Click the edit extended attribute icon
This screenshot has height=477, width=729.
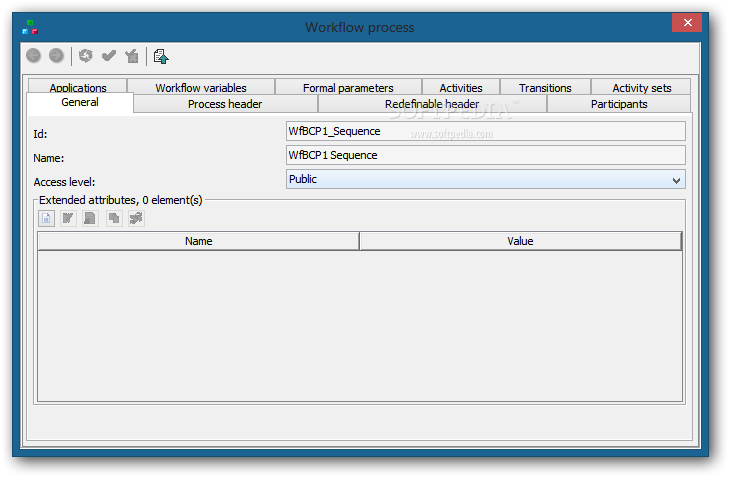68,218
